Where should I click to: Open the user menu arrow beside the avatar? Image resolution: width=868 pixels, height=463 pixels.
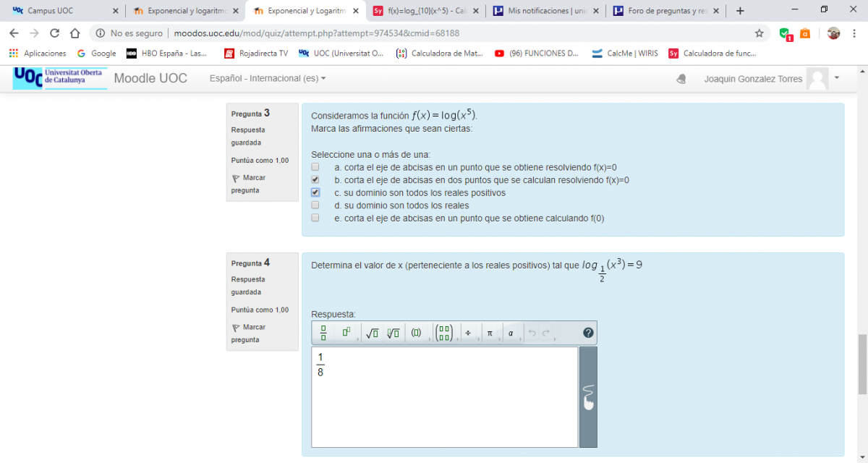837,77
